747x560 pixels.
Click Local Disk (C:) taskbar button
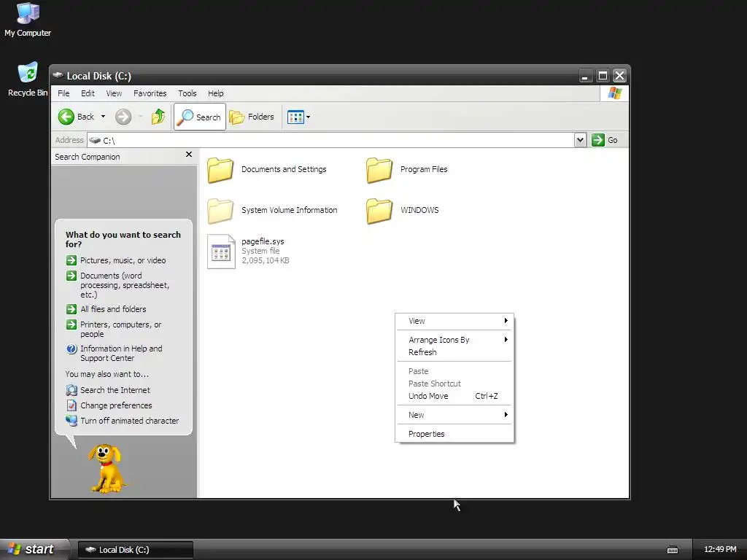(135, 550)
